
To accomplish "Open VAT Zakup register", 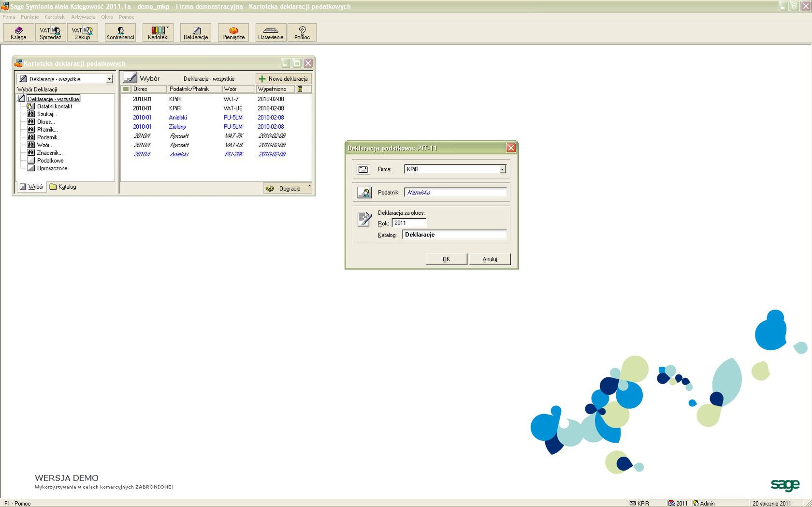I will [x=82, y=32].
